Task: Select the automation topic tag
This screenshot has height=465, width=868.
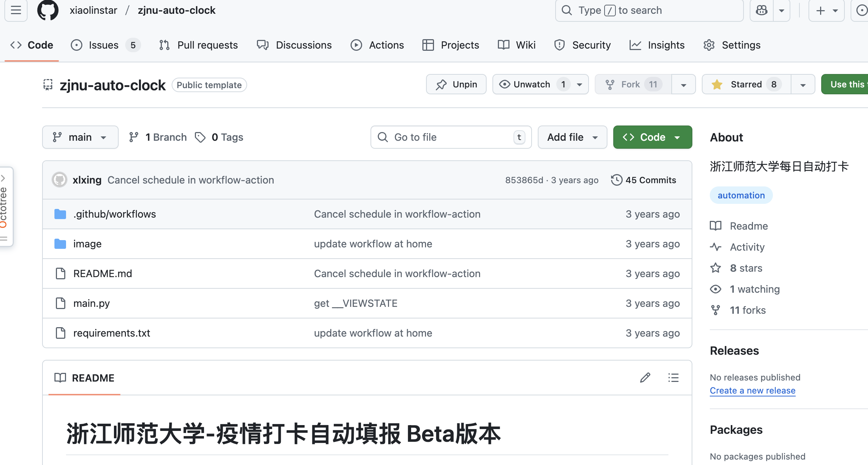Action: [x=741, y=195]
